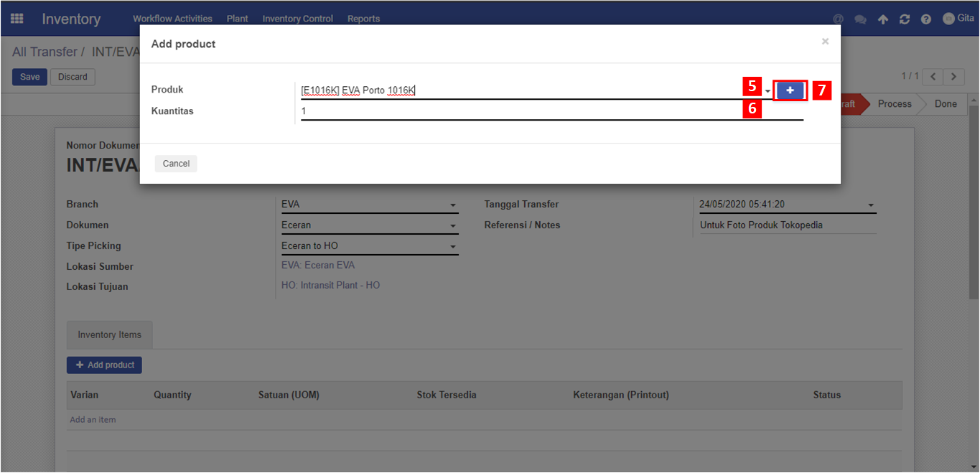The image size is (980, 473).
Task: Click the blue plus button beside Produk
Action: [x=790, y=90]
